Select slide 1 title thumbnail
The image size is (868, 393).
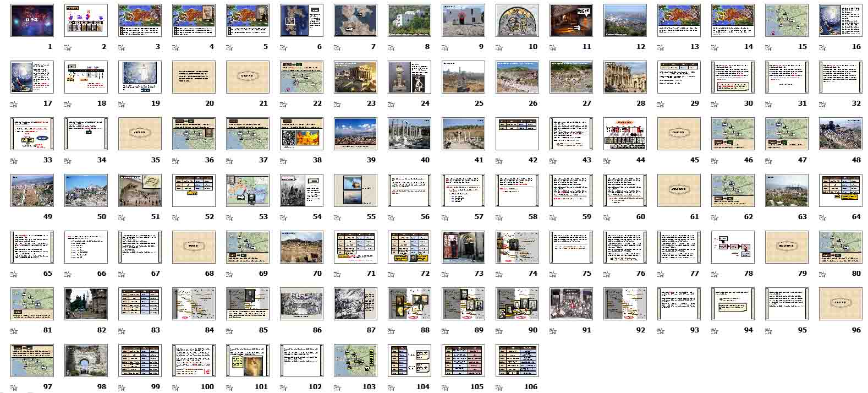[32, 21]
